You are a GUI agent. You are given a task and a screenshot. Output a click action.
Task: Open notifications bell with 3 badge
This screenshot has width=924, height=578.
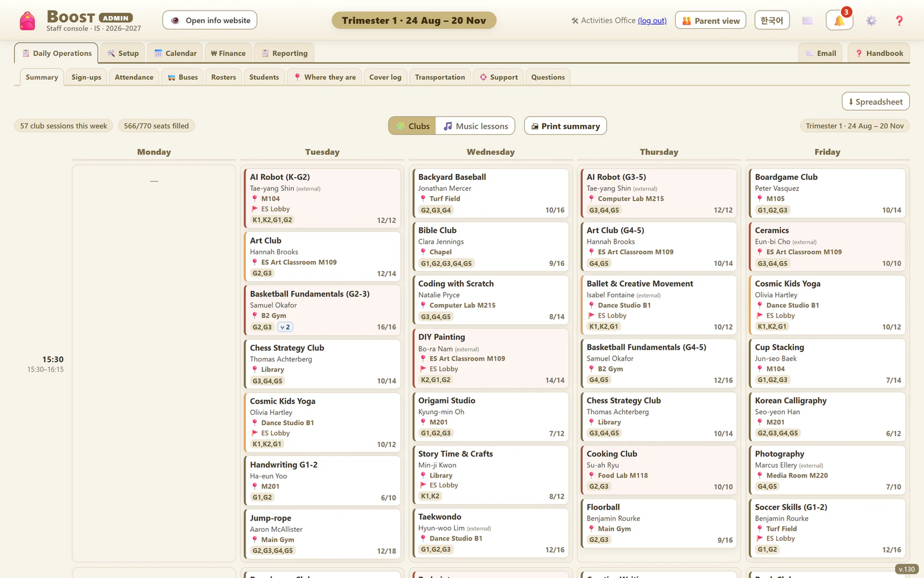click(x=839, y=21)
